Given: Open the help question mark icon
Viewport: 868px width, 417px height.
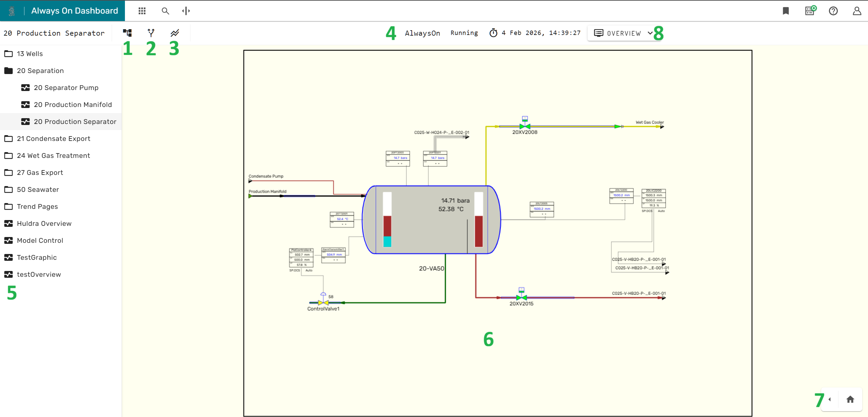Looking at the screenshot, I should pos(833,11).
